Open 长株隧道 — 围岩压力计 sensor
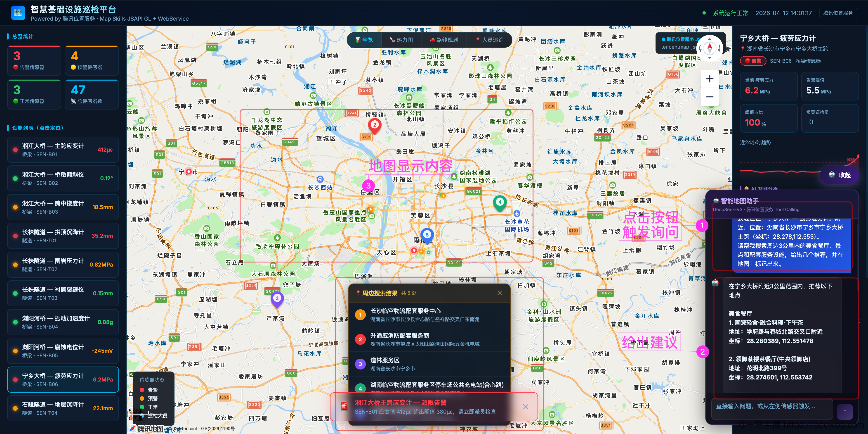868x434 pixels. point(63,265)
